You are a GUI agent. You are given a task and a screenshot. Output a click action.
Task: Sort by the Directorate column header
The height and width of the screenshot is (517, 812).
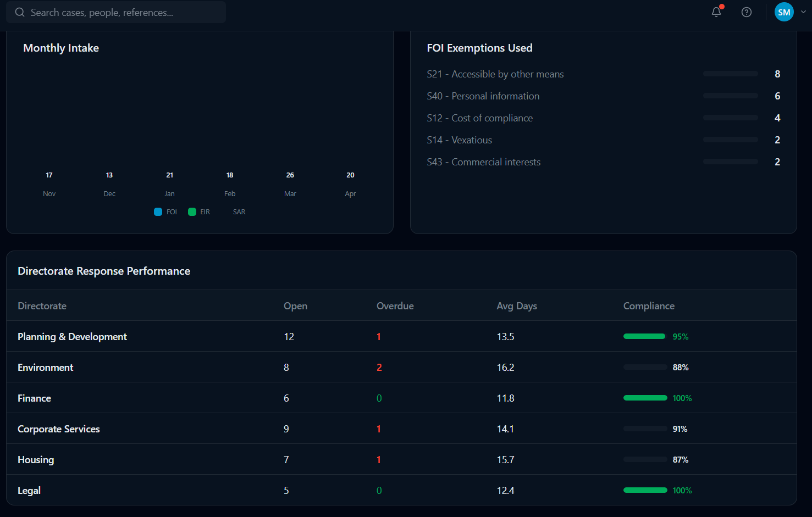42,306
